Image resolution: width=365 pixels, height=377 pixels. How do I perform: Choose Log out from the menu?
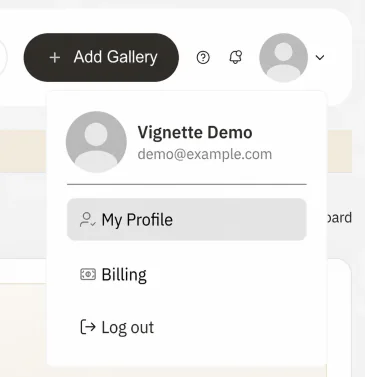pyautogui.click(x=187, y=327)
